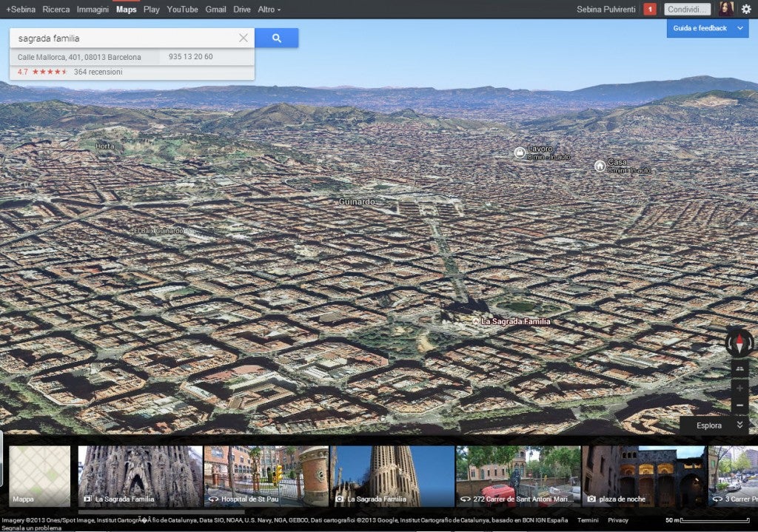Open Hospital de St Pau thumbnail
Screen dimensions: 758x532
(266, 476)
